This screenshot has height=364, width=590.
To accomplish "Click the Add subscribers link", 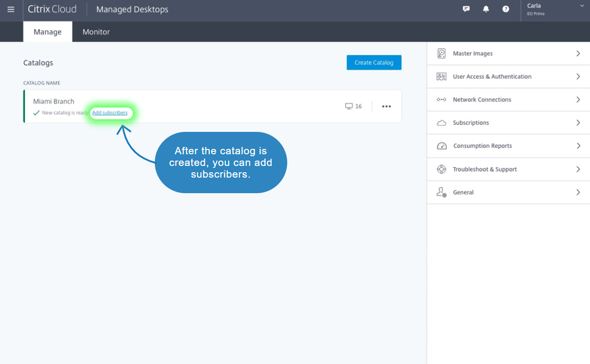I will coord(110,113).
